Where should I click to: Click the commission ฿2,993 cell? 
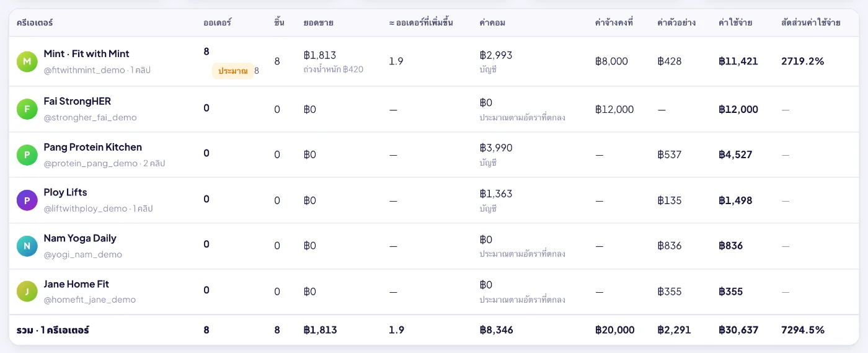pos(496,55)
